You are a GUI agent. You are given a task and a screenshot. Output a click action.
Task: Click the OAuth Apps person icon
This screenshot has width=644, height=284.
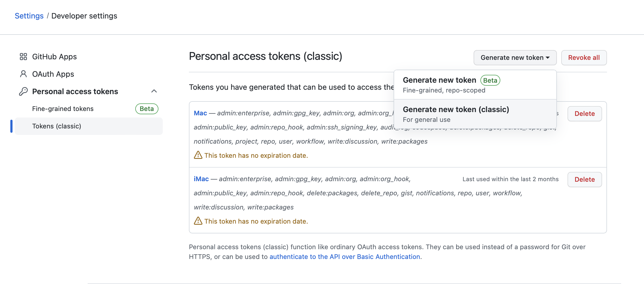click(x=23, y=74)
